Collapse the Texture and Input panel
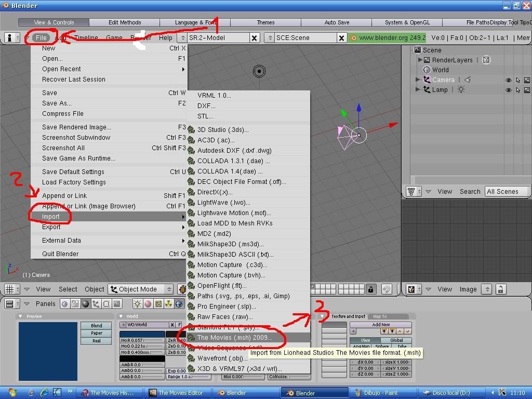 pos(322,316)
